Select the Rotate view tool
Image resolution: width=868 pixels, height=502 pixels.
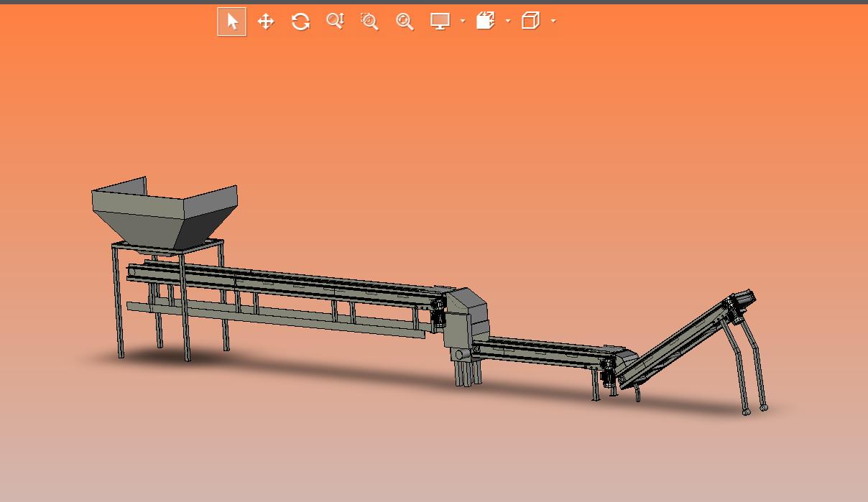tap(300, 22)
